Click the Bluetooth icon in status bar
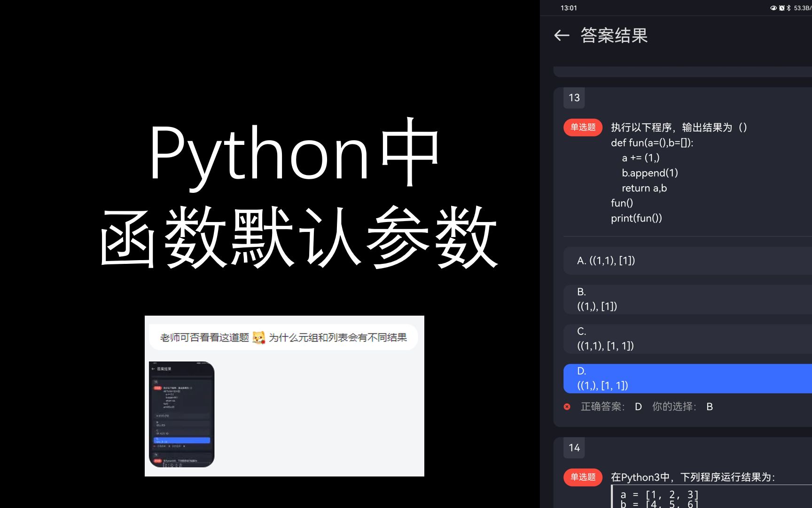The width and height of the screenshot is (812, 508). (789, 8)
